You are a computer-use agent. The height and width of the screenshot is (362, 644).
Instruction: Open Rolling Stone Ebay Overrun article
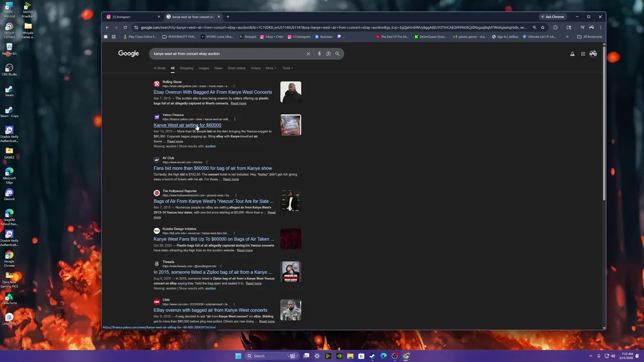(213, 92)
